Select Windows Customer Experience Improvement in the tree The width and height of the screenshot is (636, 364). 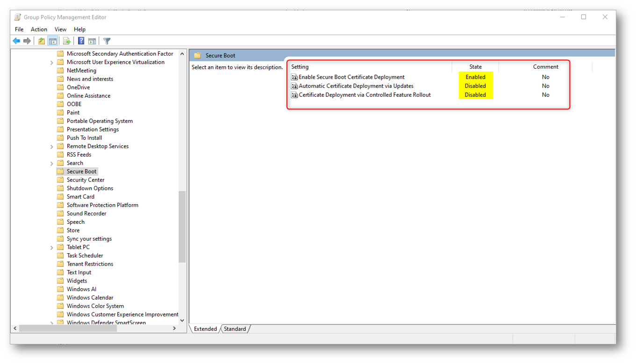(122, 314)
